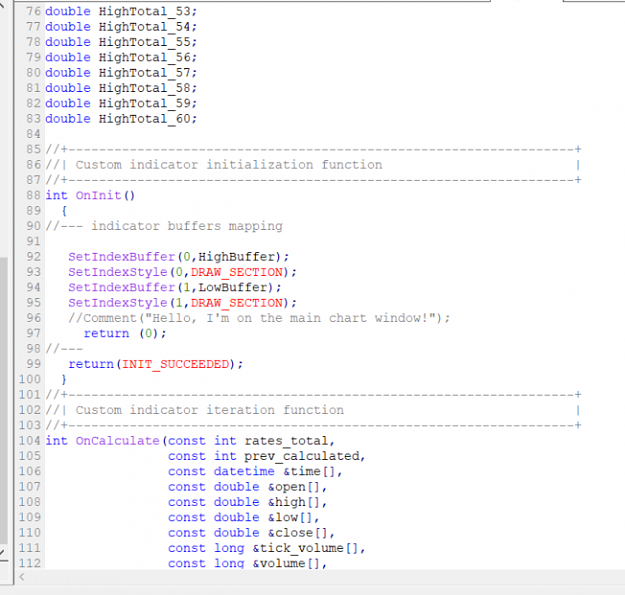The image size is (625, 595).
Task: Click 'datetime' type on line 106
Action: [244, 471]
